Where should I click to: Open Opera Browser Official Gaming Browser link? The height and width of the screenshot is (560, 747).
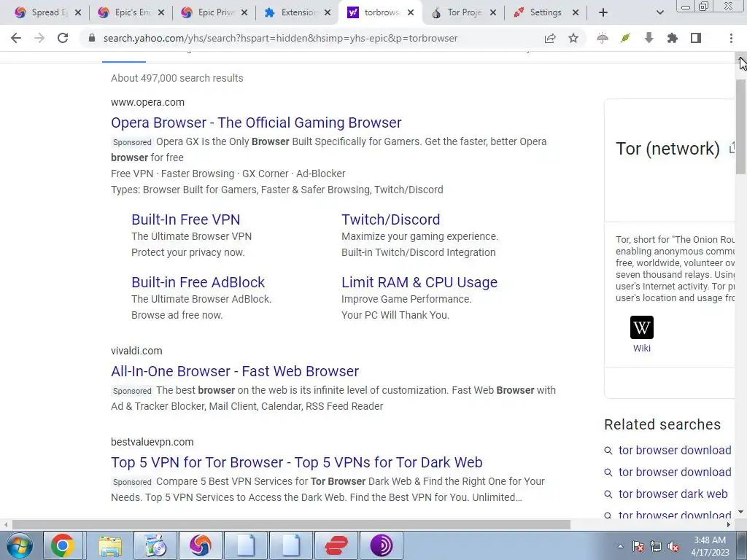coord(256,122)
